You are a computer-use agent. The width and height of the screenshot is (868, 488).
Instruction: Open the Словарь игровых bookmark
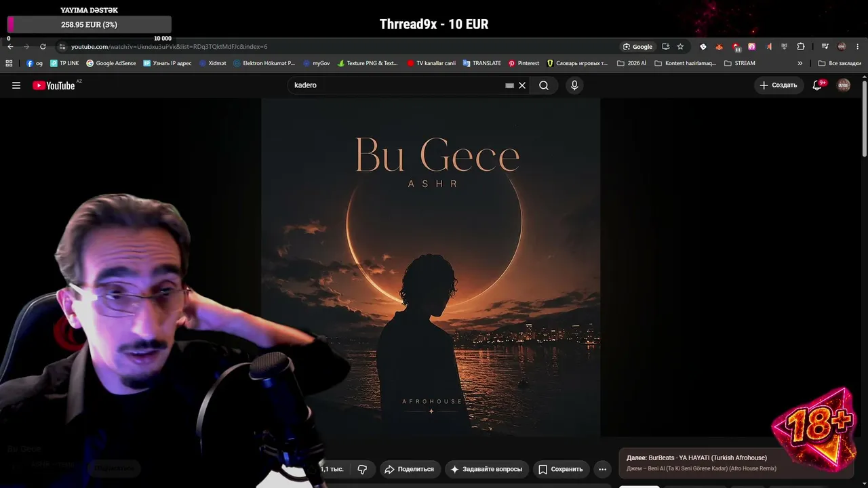click(577, 63)
